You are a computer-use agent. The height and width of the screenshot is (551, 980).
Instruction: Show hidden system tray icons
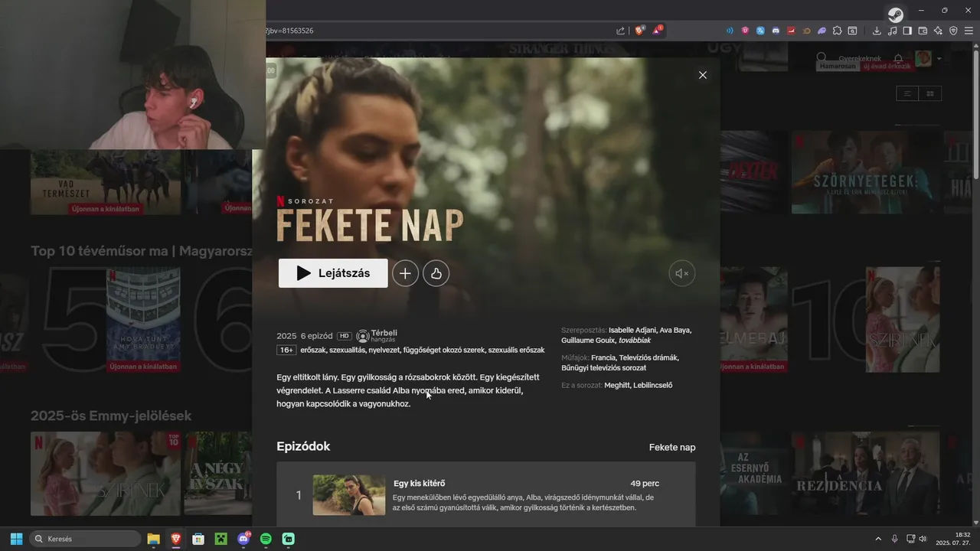point(878,539)
